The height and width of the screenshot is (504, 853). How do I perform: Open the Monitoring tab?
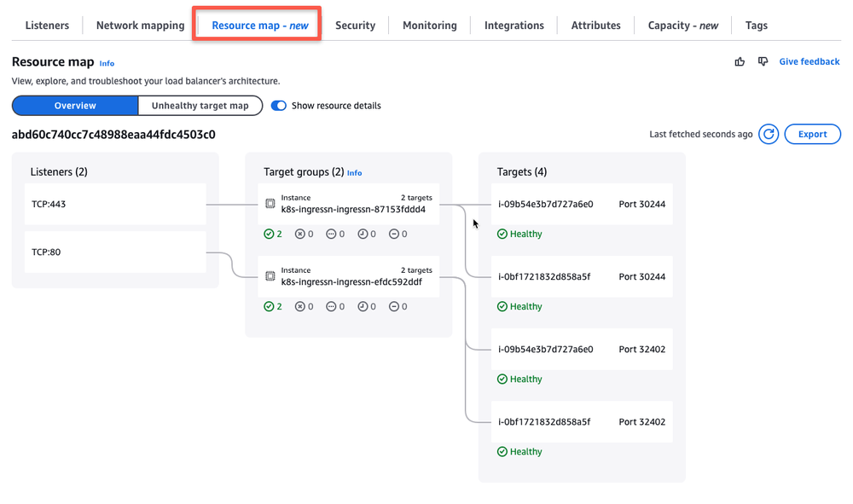click(x=429, y=25)
